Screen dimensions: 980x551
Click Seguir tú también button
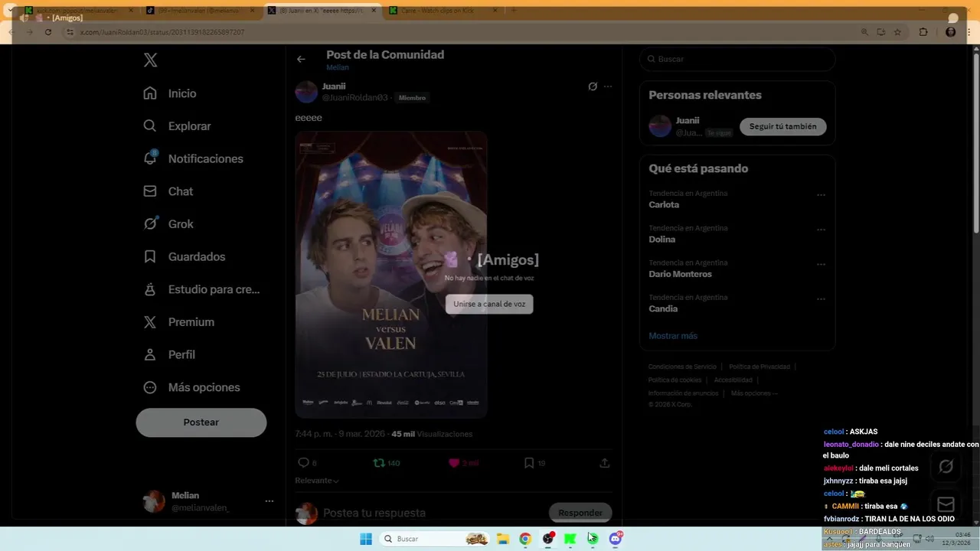[x=782, y=126]
